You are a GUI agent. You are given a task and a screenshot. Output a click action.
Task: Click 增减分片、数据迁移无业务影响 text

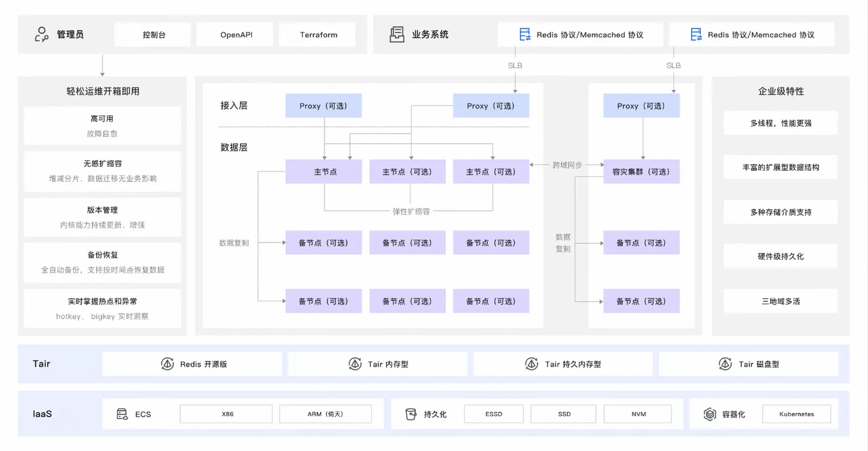coord(103,179)
